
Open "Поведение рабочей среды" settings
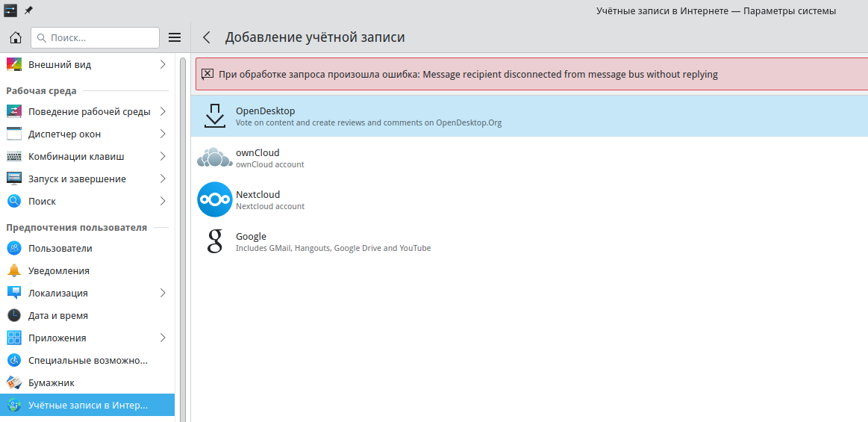(87, 111)
